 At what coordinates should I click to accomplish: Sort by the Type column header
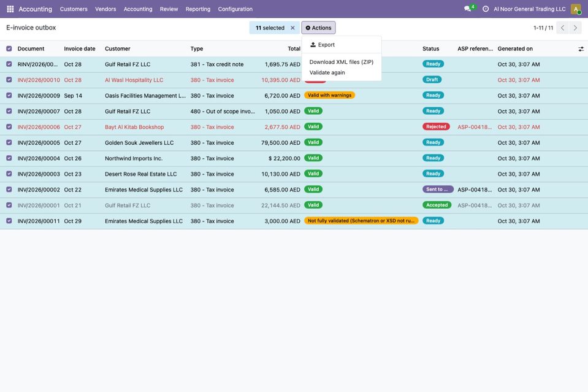pos(196,48)
